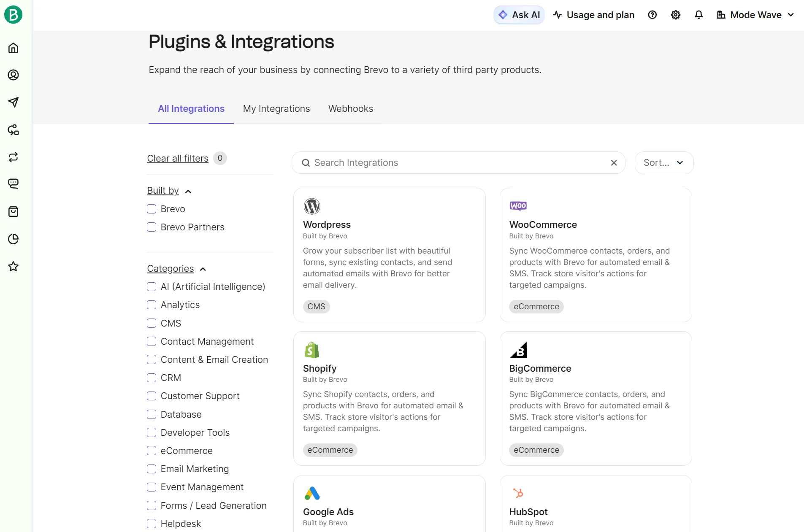
Task: Click the filter count badge showing 0
Action: tap(220, 158)
